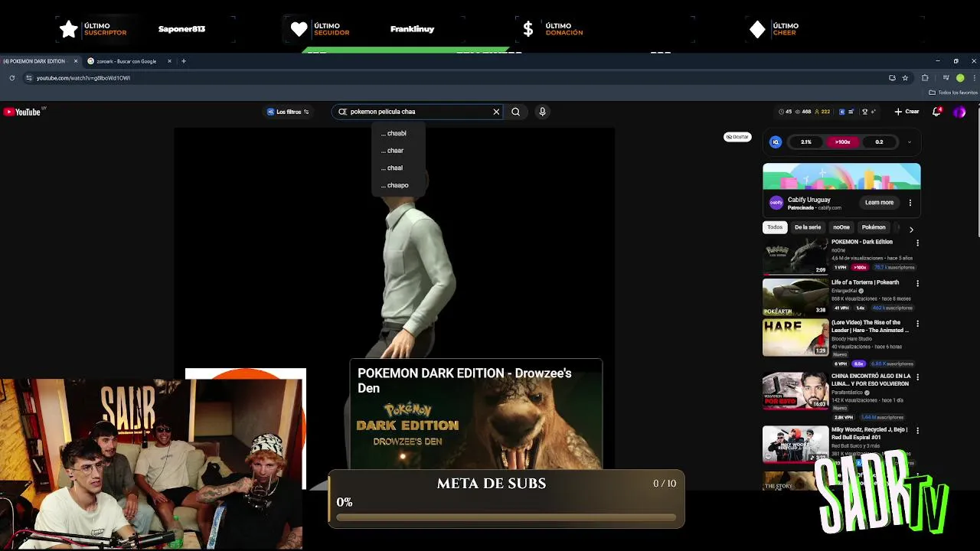Click the 0.2 IQ metric pill

point(879,142)
